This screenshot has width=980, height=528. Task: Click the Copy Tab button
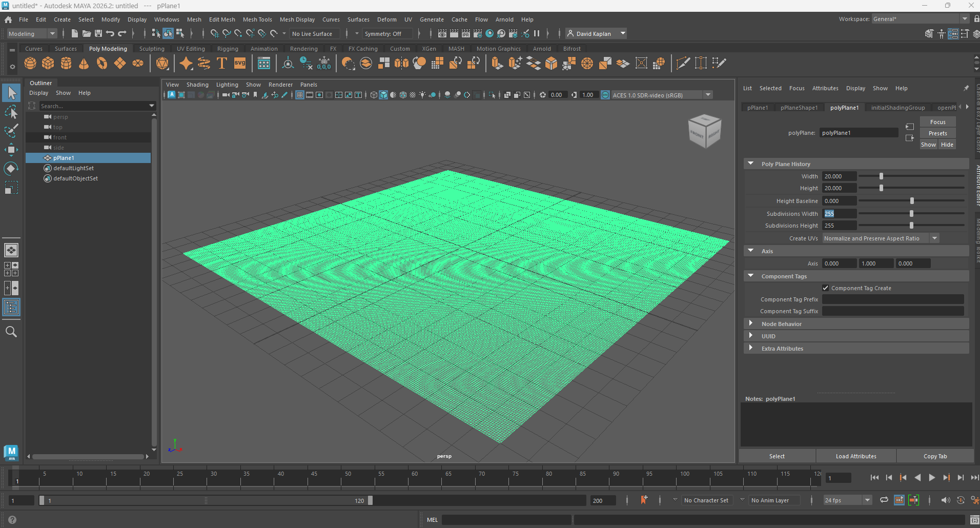pos(935,456)
